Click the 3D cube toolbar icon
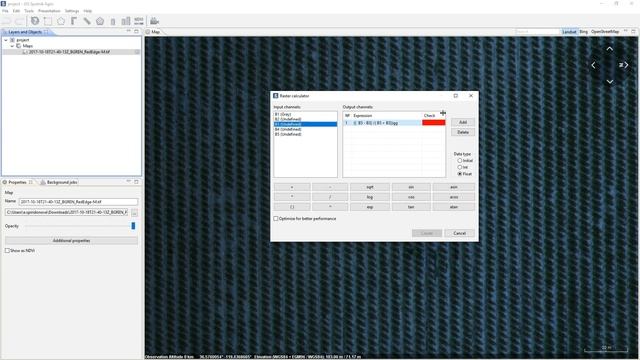 [x=35, y=21]
